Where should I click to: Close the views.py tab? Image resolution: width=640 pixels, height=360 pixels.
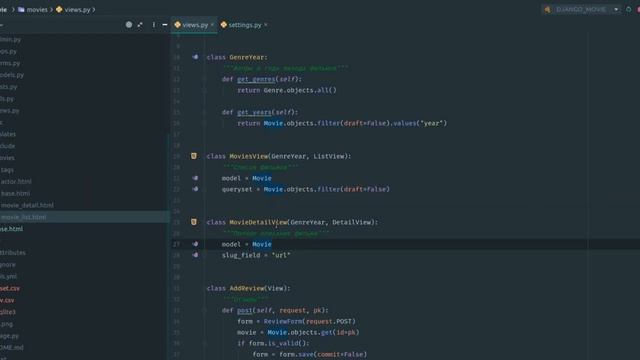click(212, 25)
